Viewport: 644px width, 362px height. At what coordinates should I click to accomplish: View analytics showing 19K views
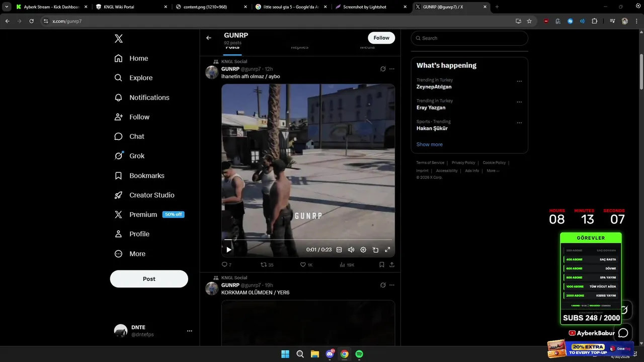coord(347,264)
